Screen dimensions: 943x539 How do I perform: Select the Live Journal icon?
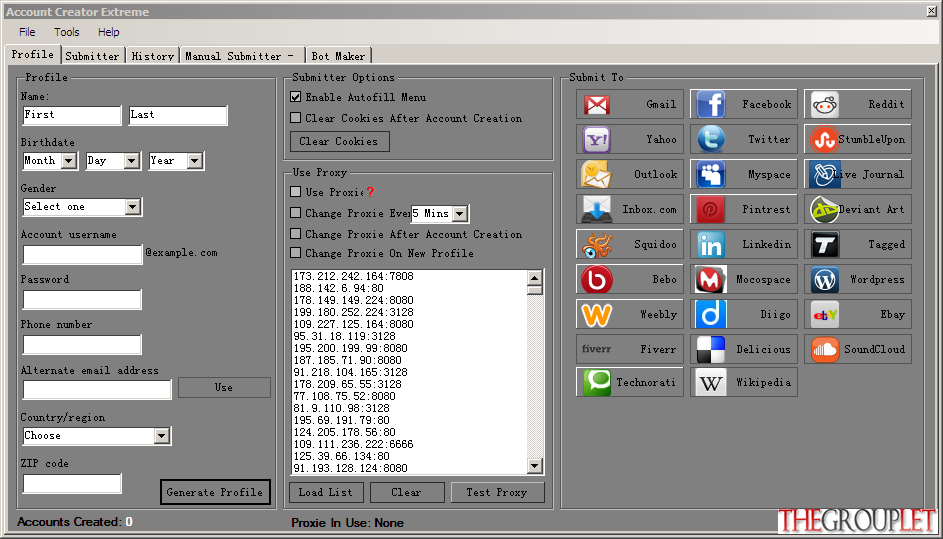pos(825,174)
